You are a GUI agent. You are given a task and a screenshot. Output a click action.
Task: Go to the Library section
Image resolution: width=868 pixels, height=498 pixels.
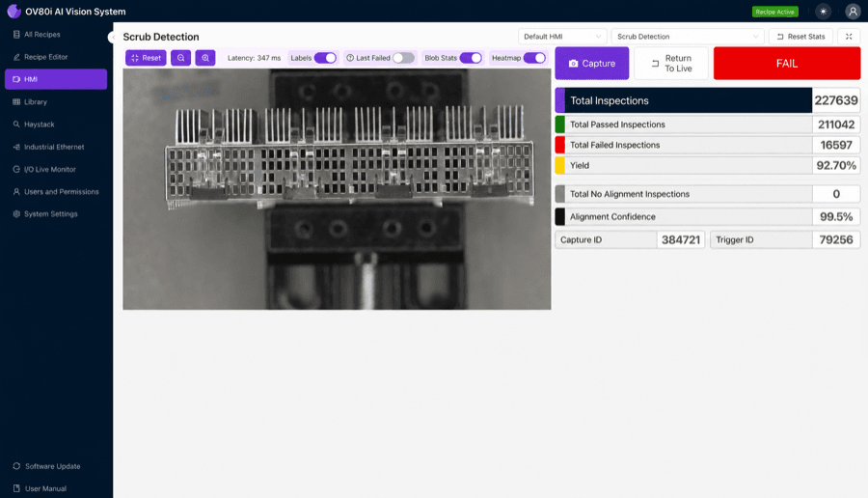(x=55, y=102)
